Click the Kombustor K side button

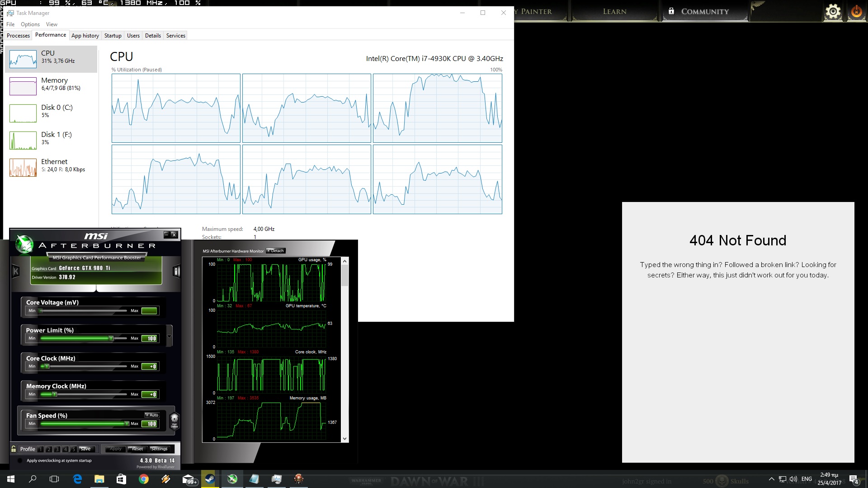[x=16, y=271]
